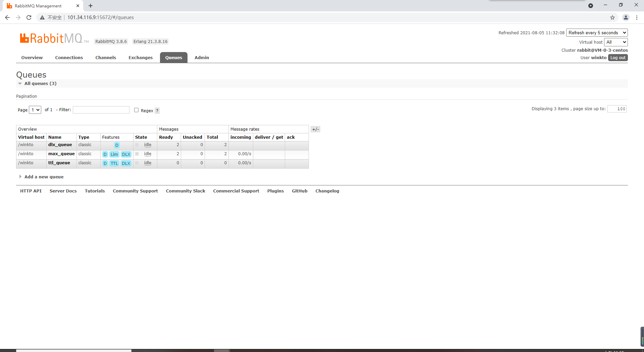The height and width of the screenshot is (352, 644).
Task: Reload the page with the refresh icon
Action: [29, 17]
